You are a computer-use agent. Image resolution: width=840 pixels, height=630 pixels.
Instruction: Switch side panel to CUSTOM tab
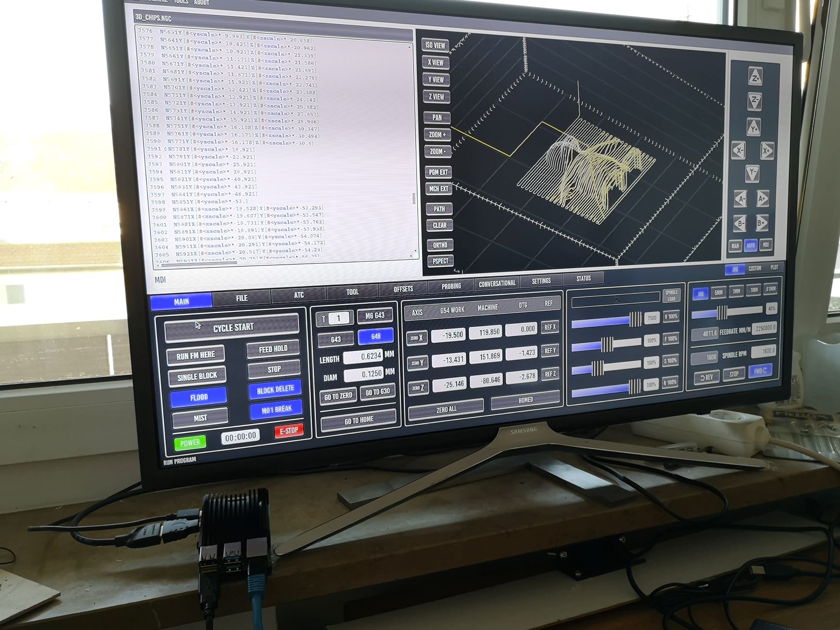coord(755,268)
